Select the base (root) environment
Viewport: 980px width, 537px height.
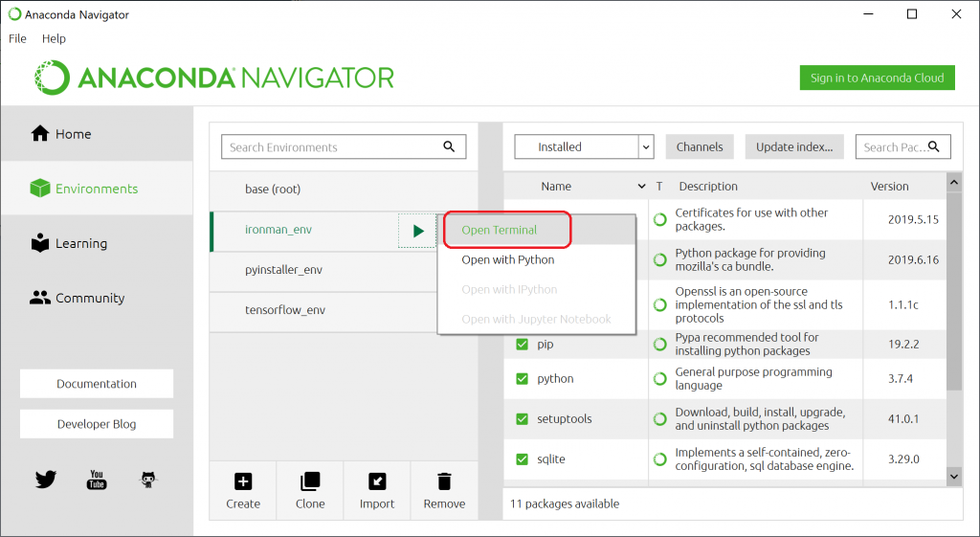(344, 189)
